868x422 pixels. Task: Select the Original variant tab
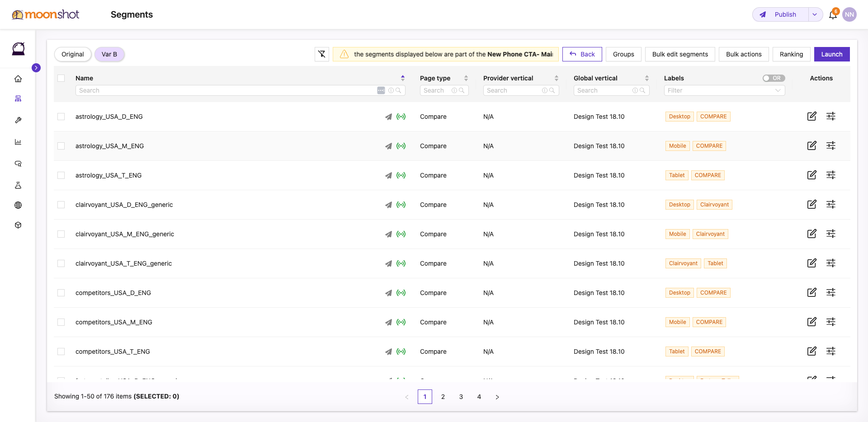pyautogui.click(x=73, y=54)
